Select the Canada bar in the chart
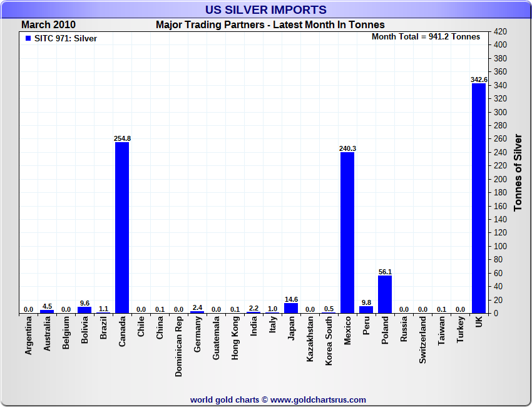 coord(122,227)
